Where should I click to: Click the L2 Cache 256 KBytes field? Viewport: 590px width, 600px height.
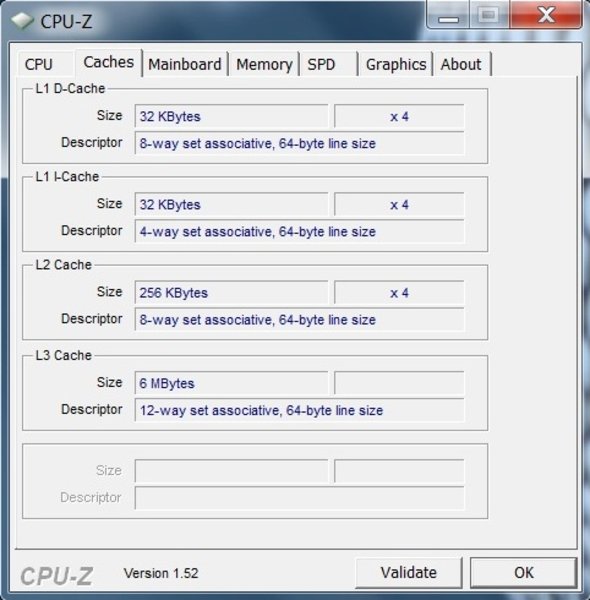(231, 292)
